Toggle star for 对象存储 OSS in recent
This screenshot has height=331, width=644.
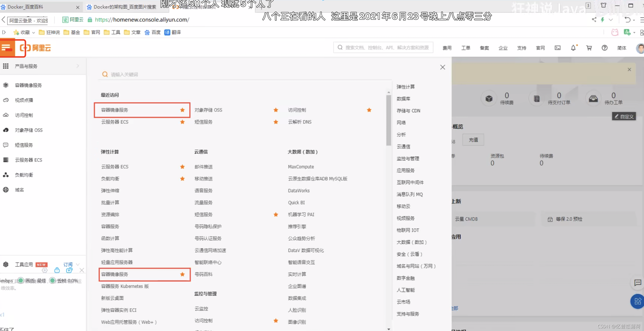tap(276, 110)
